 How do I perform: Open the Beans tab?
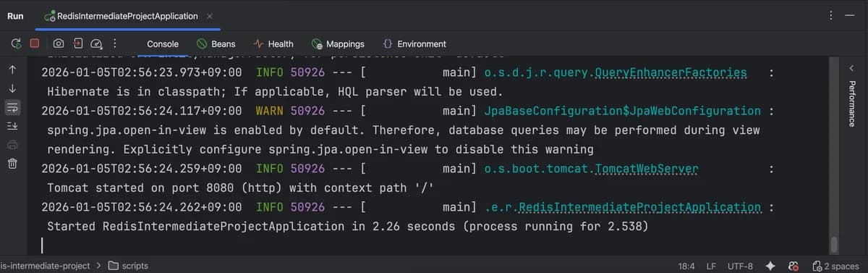pyautogui.click(x=216, y=44)
